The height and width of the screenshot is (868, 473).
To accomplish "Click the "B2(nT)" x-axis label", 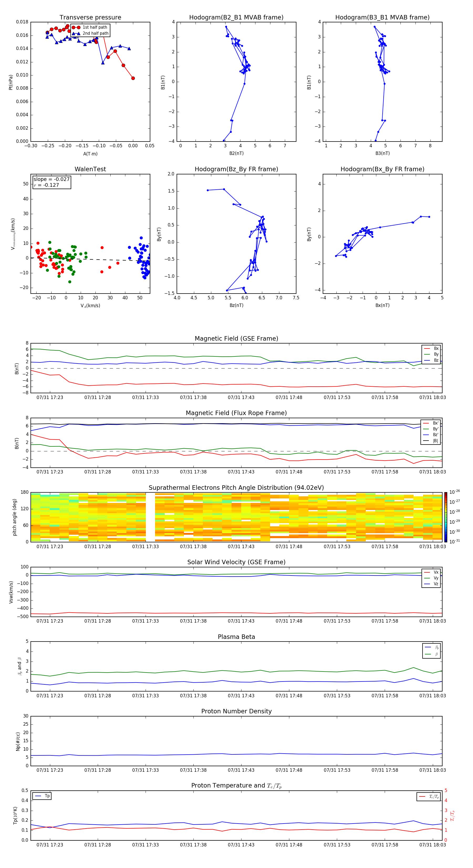I will pos(236,153).
